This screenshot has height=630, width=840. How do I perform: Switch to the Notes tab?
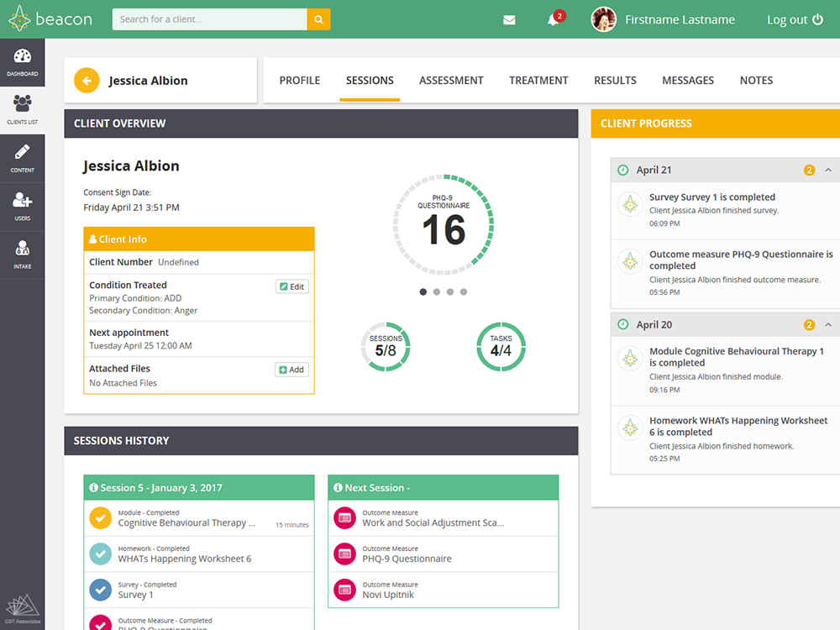click(x=756, y=81)
